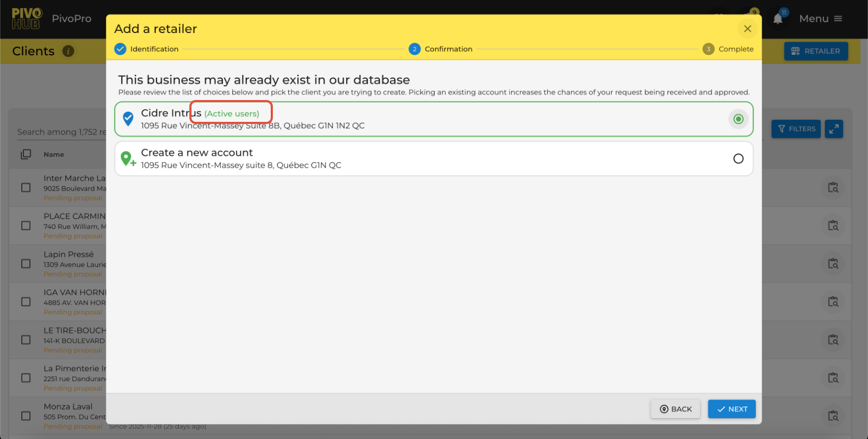Image resolution: width=868 pixels, height=439 pixels.
Task: Open the details icon for La Pimenterie row
Action: click(x=833, y=378)
